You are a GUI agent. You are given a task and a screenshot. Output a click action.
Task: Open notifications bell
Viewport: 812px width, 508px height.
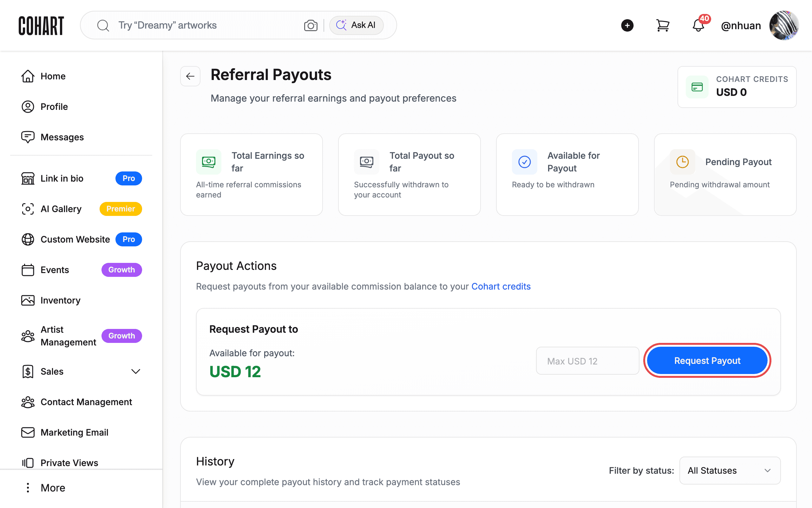coord(698,25)
